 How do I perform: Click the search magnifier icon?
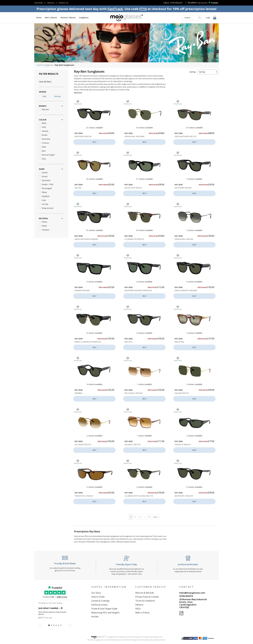199,18
